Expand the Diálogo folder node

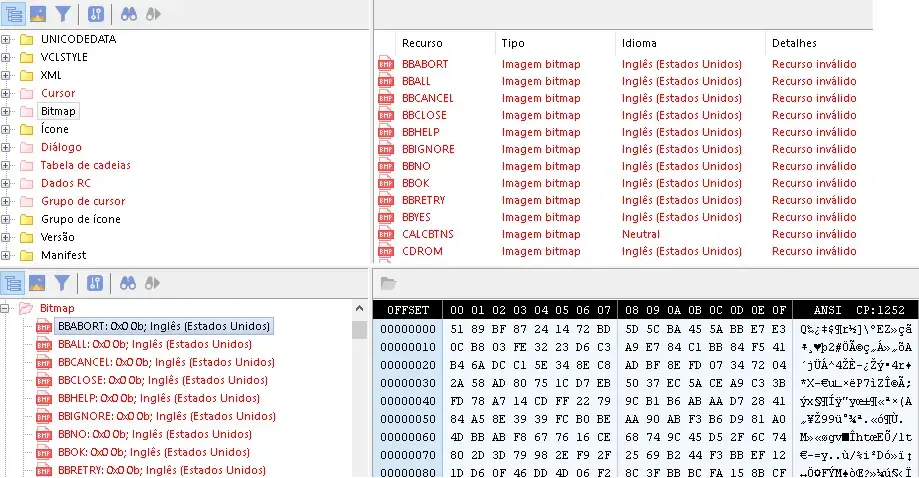click(6, 147)
